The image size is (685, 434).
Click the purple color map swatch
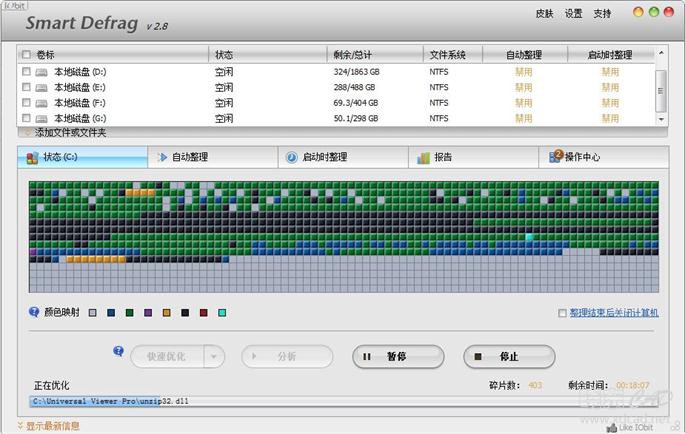148,312
